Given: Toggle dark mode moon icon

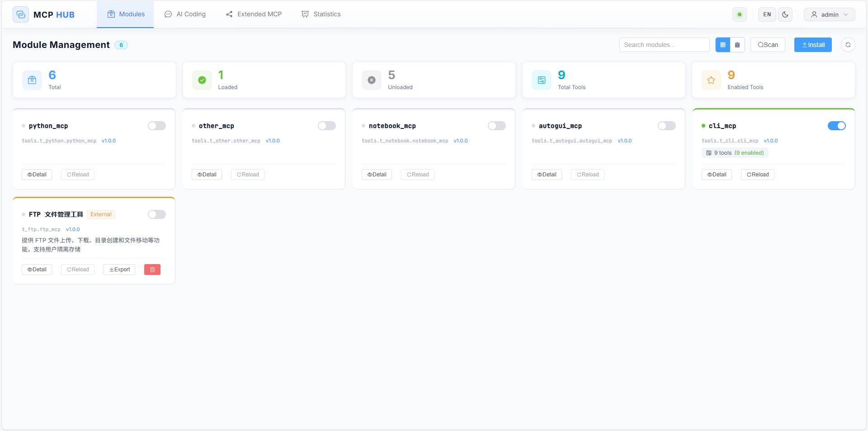Looking at the screenshot, I should 785,14.
